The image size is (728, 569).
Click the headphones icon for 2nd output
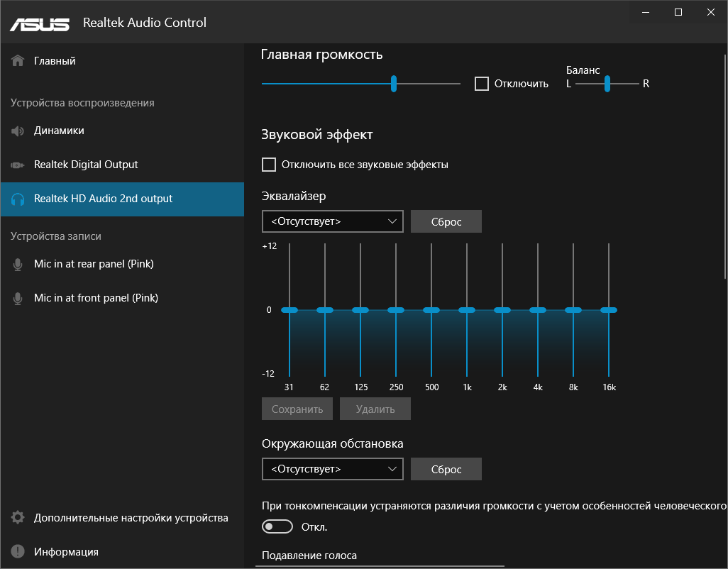[18, 199]
